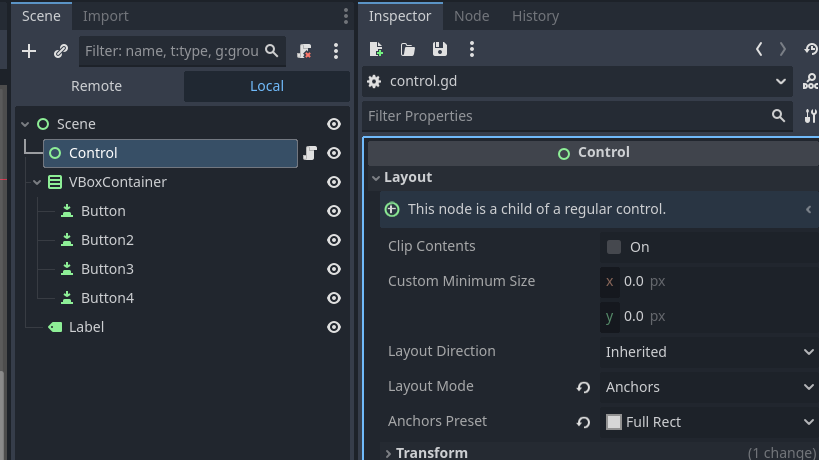Enable the Clip Contents checkbox

click(614, 247)
